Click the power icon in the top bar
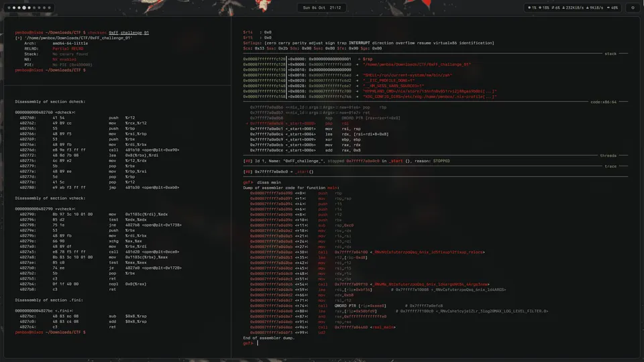The width and height of the screenshot is (644, 362). click(633, 7)
